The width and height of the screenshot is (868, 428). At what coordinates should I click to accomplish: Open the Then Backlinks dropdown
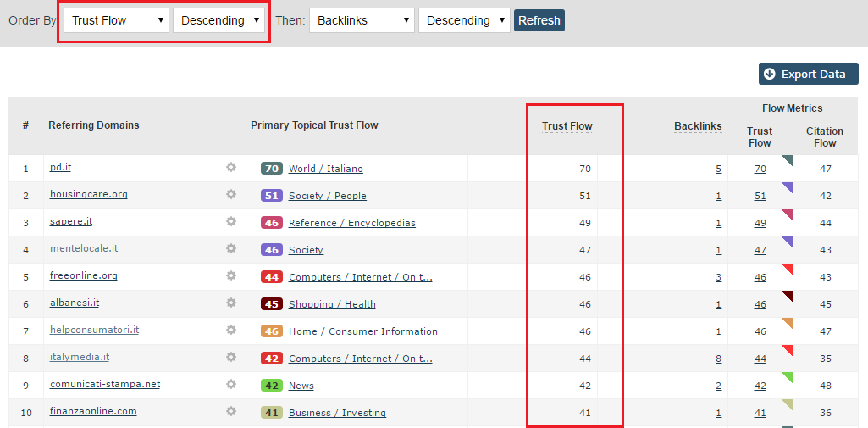click(x=362, y=20)
